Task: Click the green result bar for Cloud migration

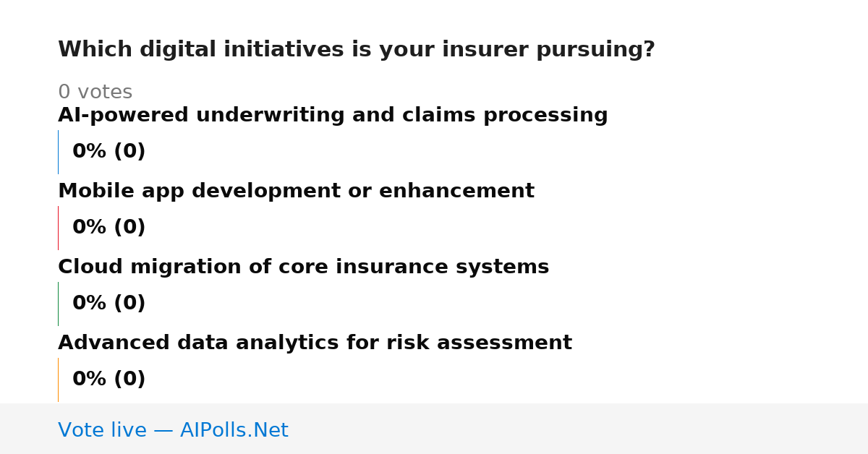Action: click(x=58, y=304)
